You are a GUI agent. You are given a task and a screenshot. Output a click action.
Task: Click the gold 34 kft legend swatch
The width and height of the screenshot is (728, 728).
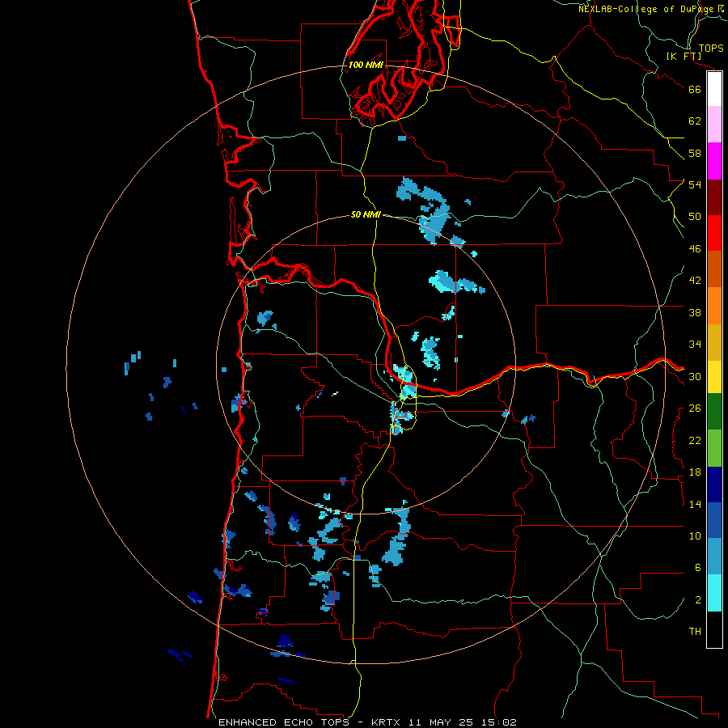tap(714, 341)
